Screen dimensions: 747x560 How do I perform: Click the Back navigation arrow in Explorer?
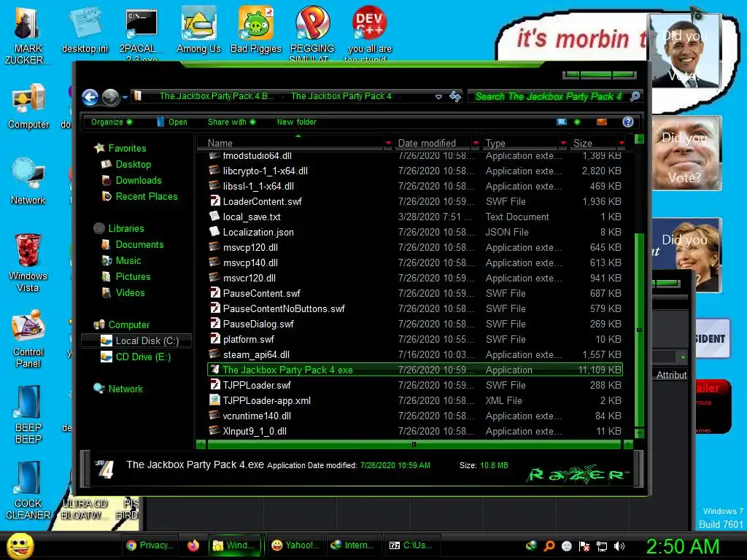click(x=90, y=97)
